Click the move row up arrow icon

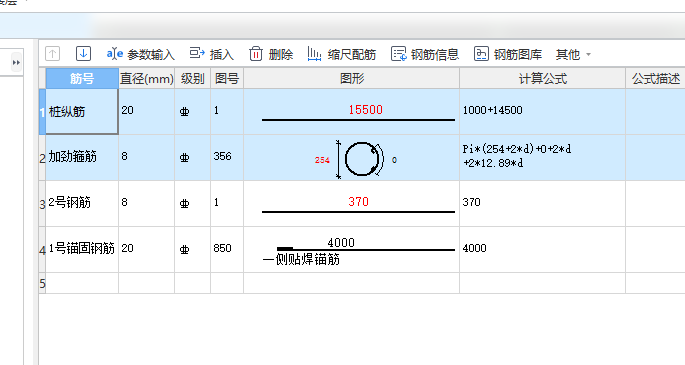52,54
